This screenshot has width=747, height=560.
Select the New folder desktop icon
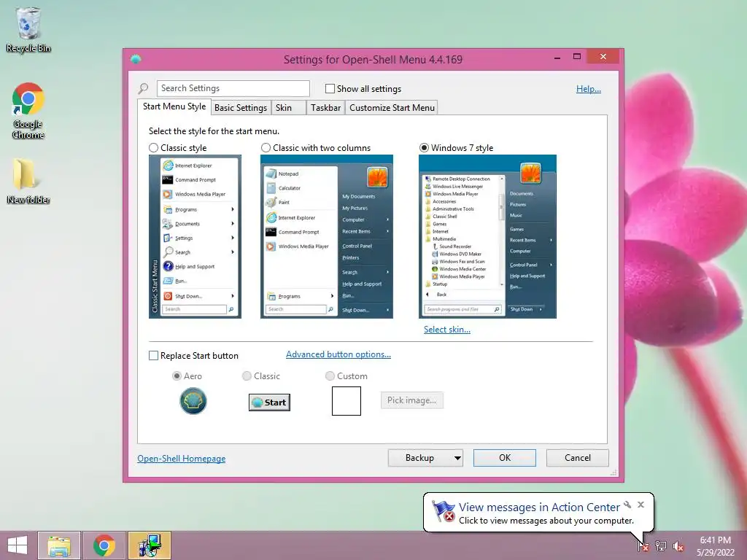click(28, 181)
